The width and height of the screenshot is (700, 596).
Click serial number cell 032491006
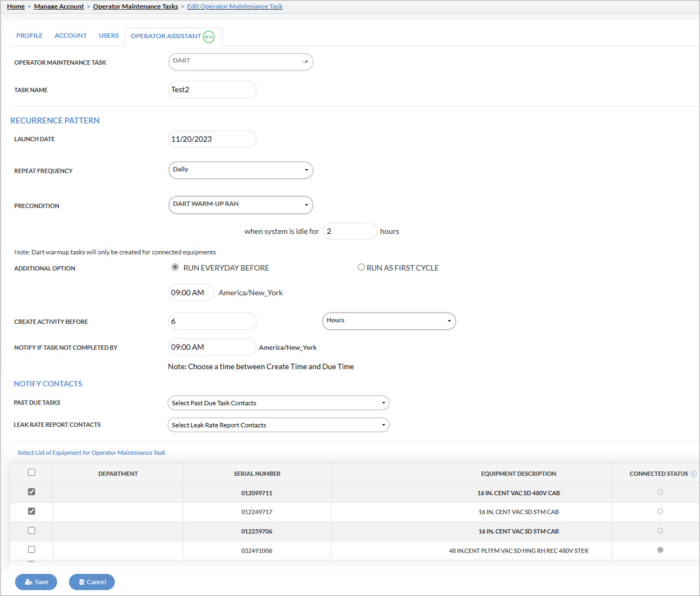pyautogui.click(x=257, y=551)
